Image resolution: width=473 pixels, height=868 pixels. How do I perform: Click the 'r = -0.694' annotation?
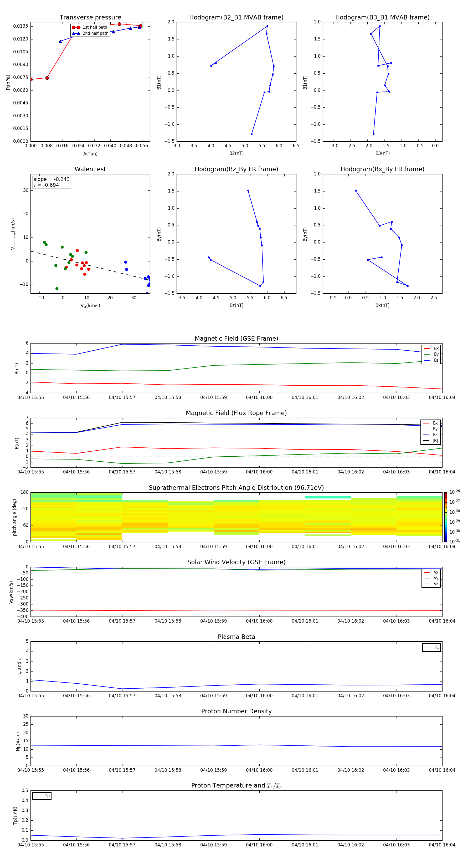pos(47,185)
